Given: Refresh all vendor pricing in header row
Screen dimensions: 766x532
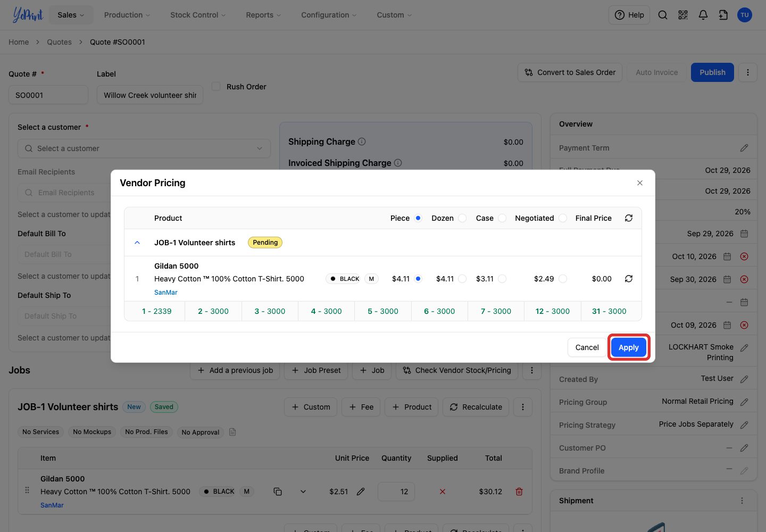Looking at the screenshot, I should point(629,218).
